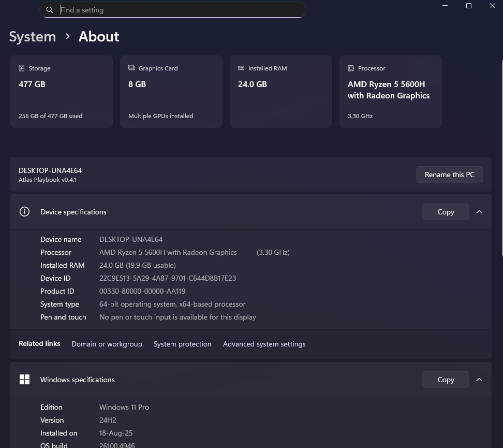Select the Processor summary card name text

coord(389,90)
